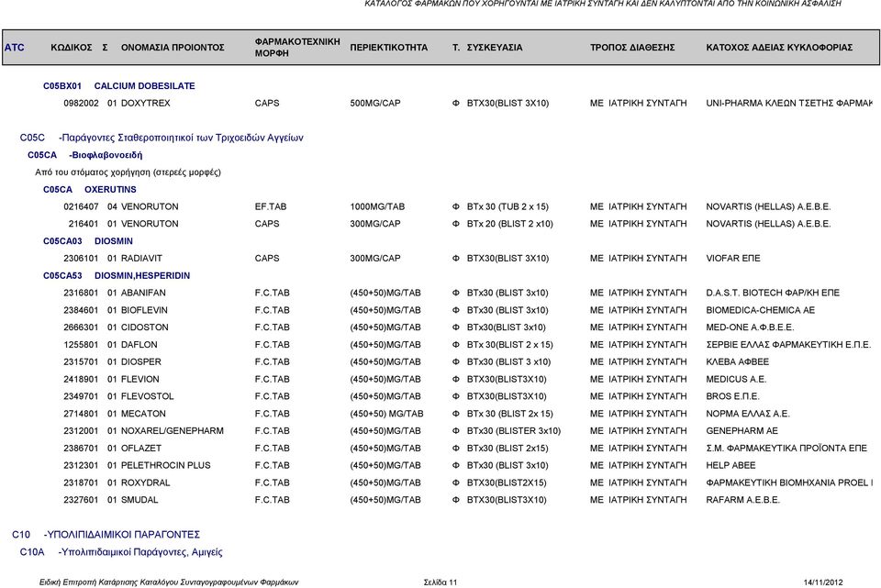Select the C05CA OXERUTINS heading

click(89, 189)
